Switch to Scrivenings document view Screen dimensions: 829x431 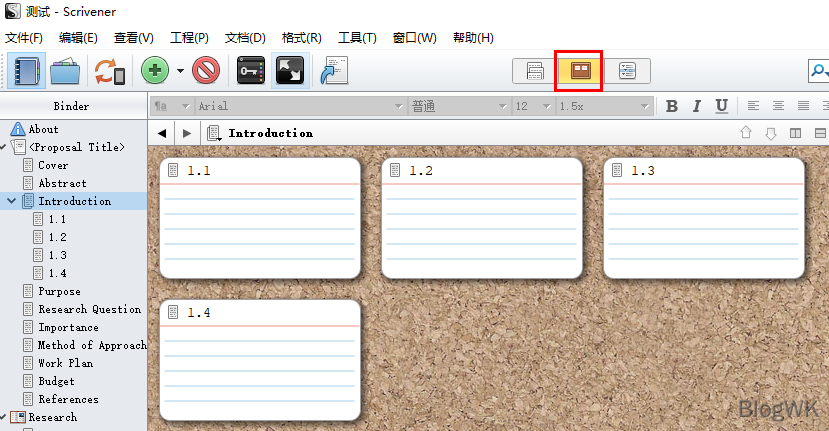click(535, 71)
